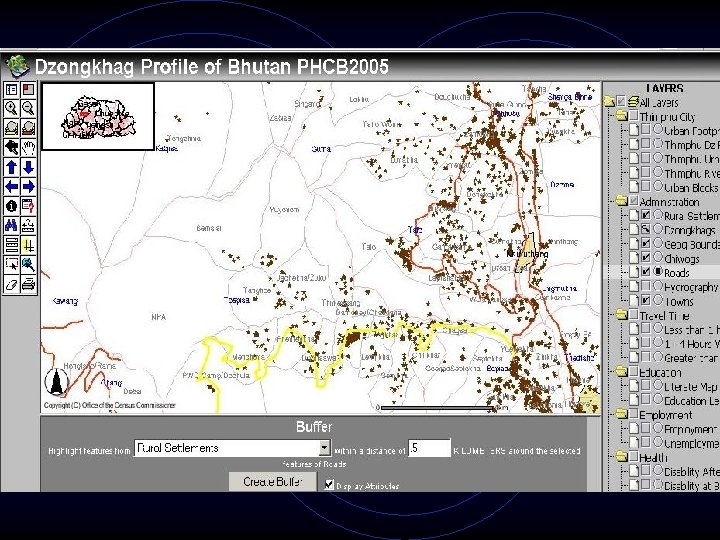720x540 pixels.
Task: Collapse the Employment folder
Action: tap(622, 414)
